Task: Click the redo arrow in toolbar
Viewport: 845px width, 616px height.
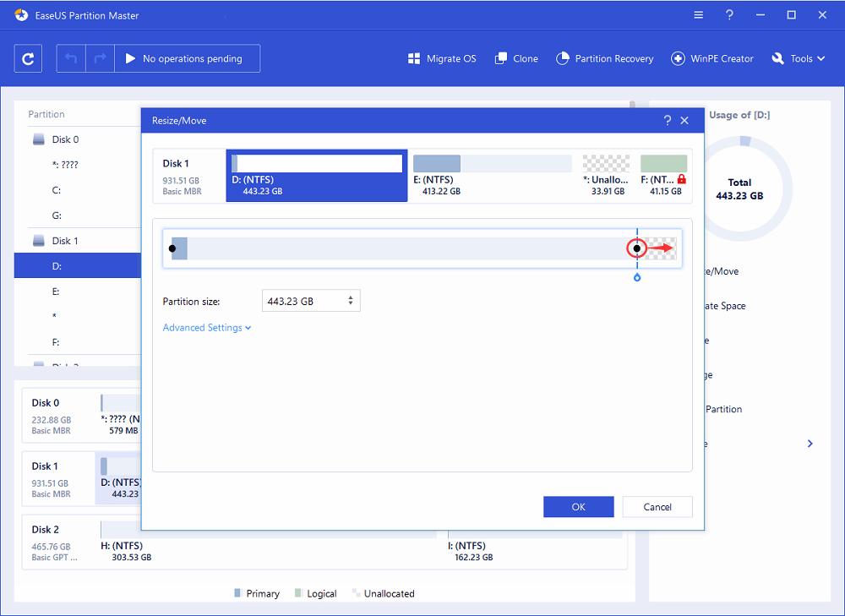Action: pos(100,58)
